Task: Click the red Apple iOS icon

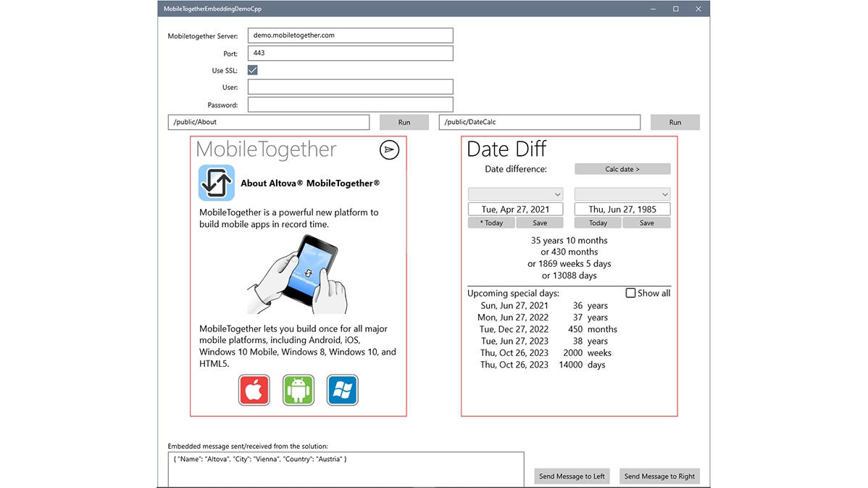Action: 254,390
